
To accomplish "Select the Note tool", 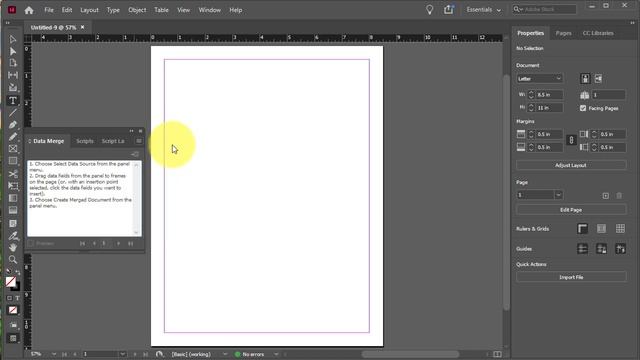I will [x=13, y=224].
